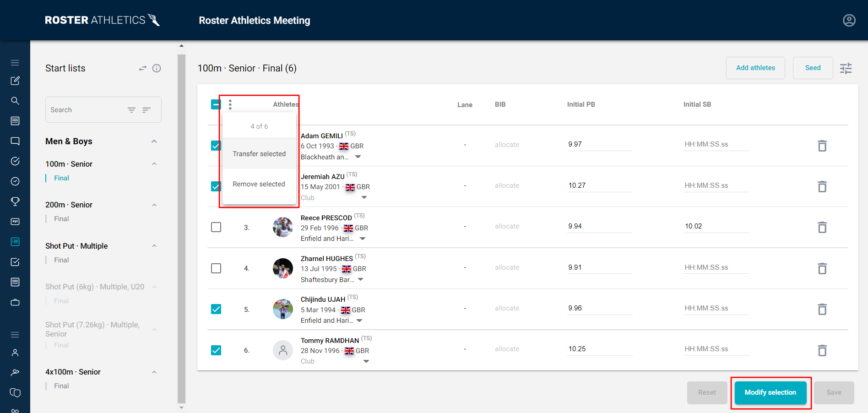Click the info icon next to Start lists
868x413 pixels.
[157, 68]
